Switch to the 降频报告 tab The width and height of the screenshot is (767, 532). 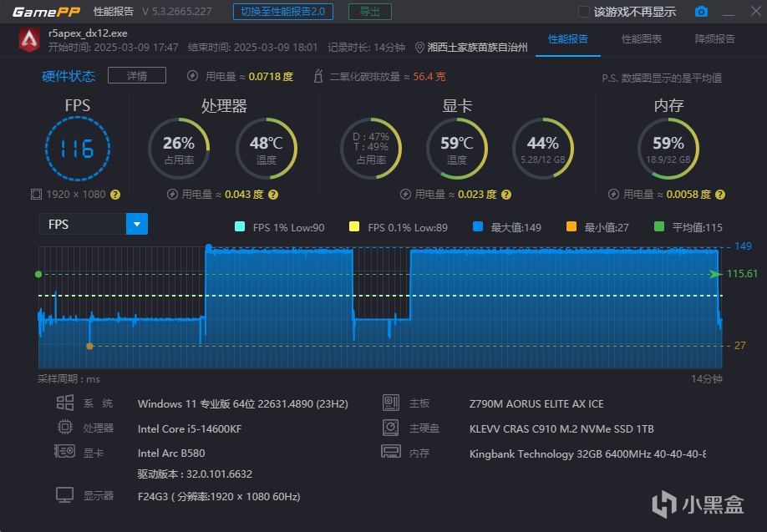click(x=714, y=39)
